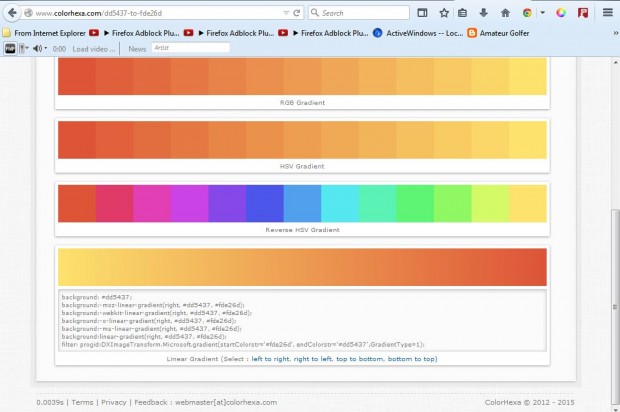Image resolution: width=620 pixels, height=412 pixels.
Task: Click the Firefox back arrow button
Action: tap(11, 13)
